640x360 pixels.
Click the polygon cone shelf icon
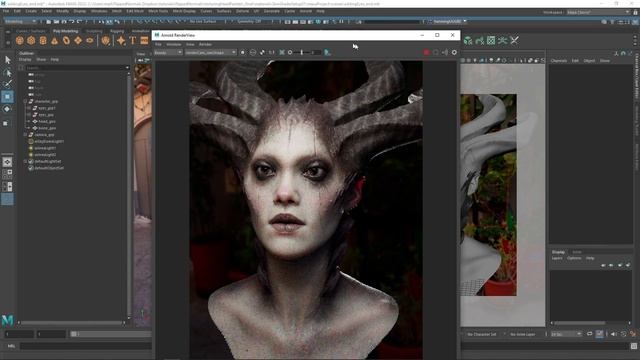[x=55, y=40]
